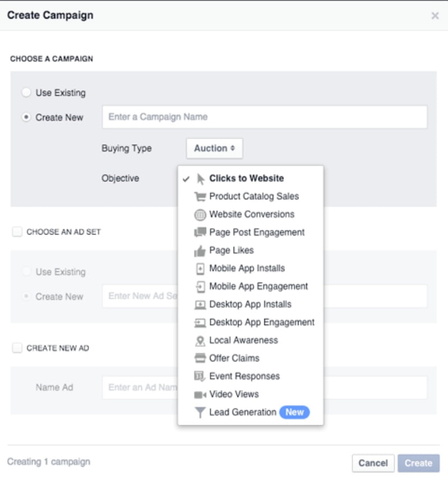Viewport: 448px width, 479px height.
Task: Click the Enter a Campaign Name field
Action: [264, 117]
